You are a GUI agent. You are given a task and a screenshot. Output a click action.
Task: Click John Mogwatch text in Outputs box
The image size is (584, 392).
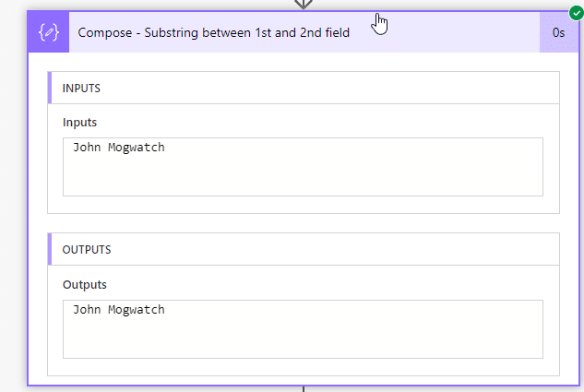point(119,310)
